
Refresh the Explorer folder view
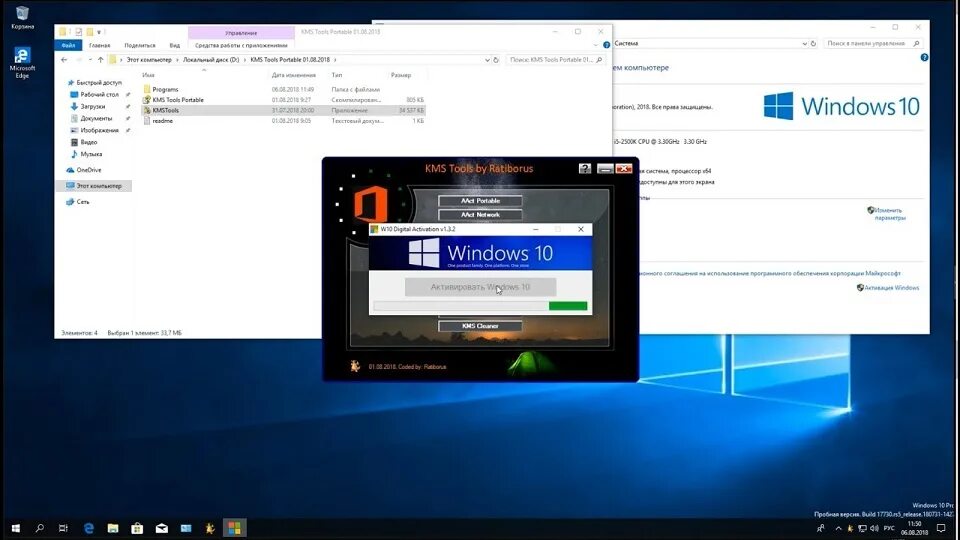(496, 60)
